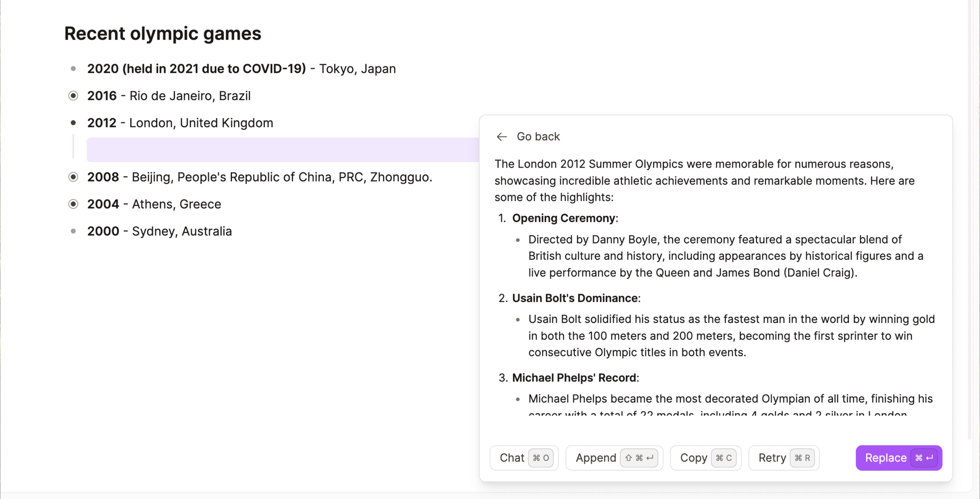Viewport: 980px width, 499px height.
Task: Expand the collapsed 2008 Beijing bullet
Action: [x=73, y=177]
